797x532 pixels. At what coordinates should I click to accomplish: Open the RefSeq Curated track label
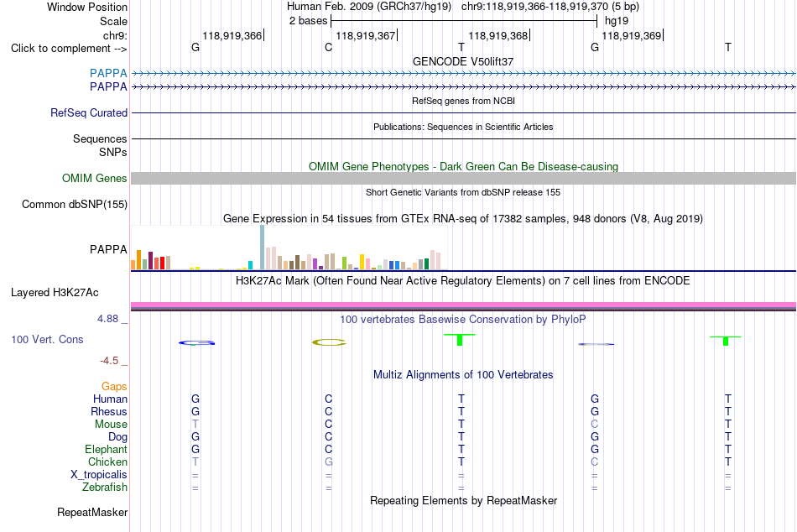coord(89,113)
